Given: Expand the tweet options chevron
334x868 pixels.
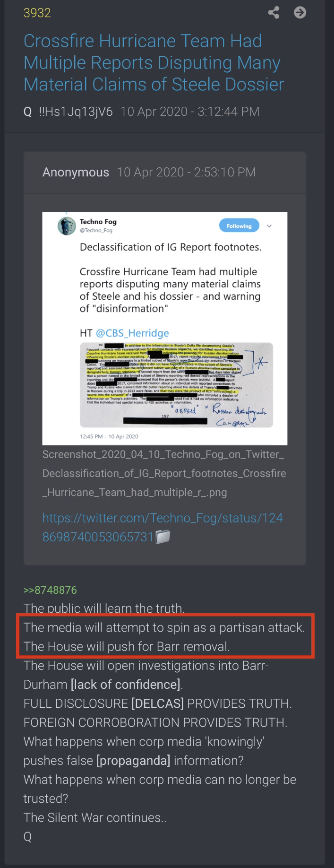Looking at the screenshot, I should 269,226.
